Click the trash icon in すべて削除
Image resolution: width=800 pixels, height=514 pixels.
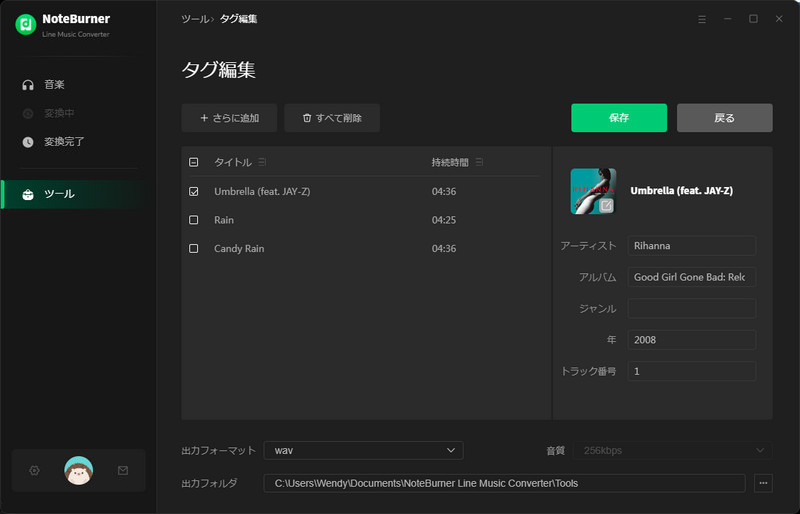(x=307, y=118)
